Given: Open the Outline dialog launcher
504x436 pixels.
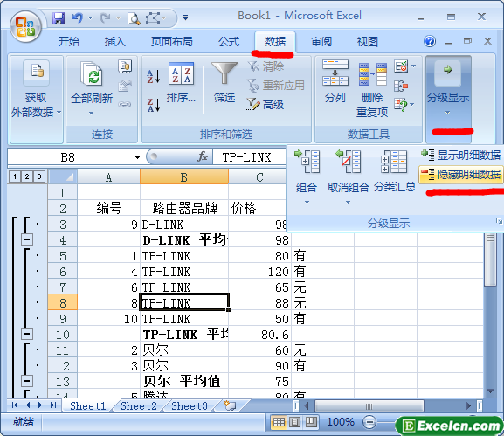Looking at the screenshot, I should pyautogui.click(x=499, y=221).
